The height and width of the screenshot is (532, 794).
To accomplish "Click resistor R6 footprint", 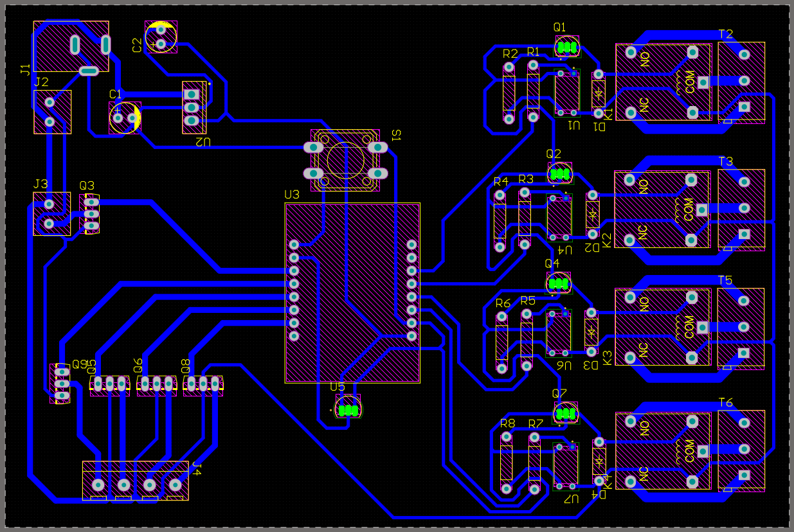I will [x=501, y=343].
